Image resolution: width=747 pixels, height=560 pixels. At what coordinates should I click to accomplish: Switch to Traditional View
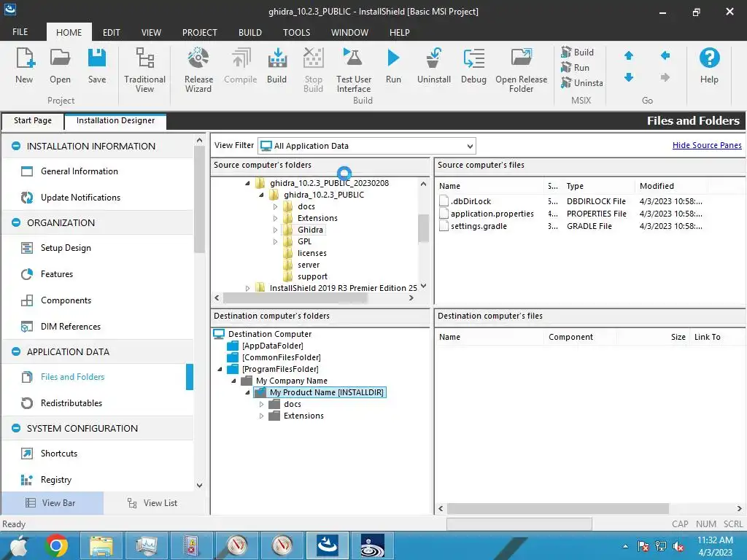pos(144,70)
